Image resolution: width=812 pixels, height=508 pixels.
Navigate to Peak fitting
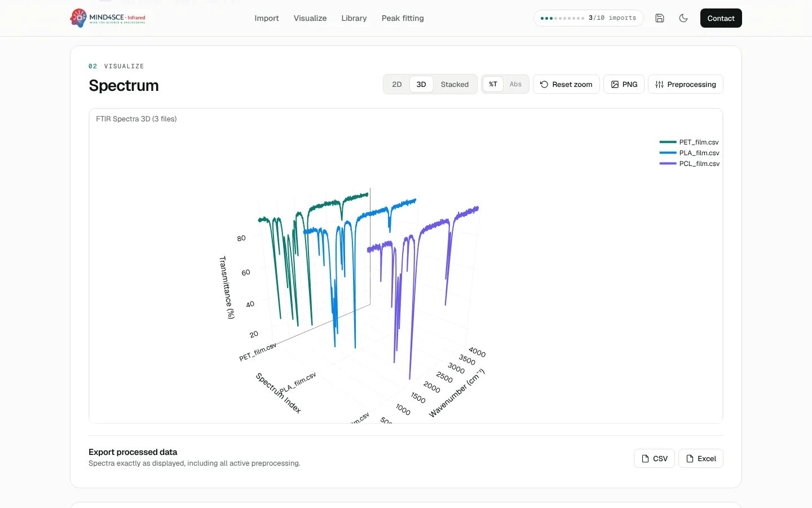point(403,18)
